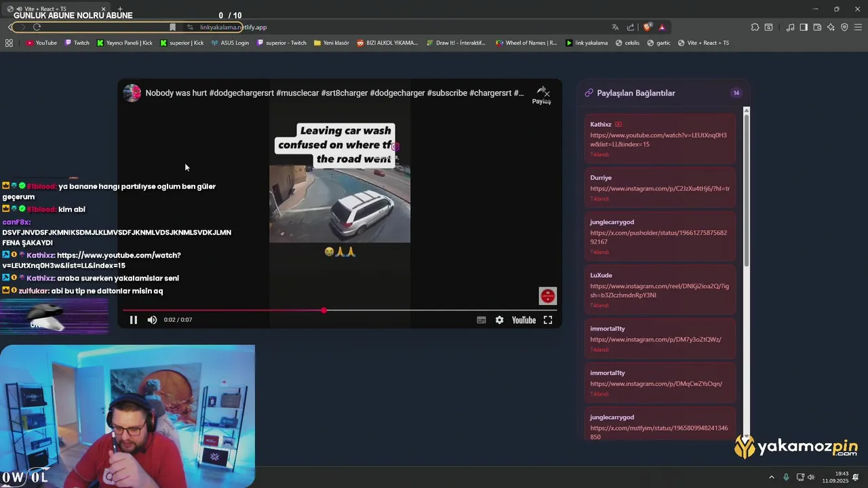
Task: Open immortal1ty's DMqCwZYsOqn link
Action: [x=656, y=384]
